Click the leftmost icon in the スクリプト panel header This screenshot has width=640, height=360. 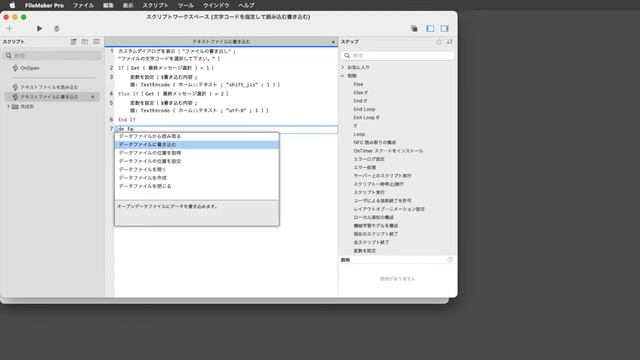click(73, 42)
